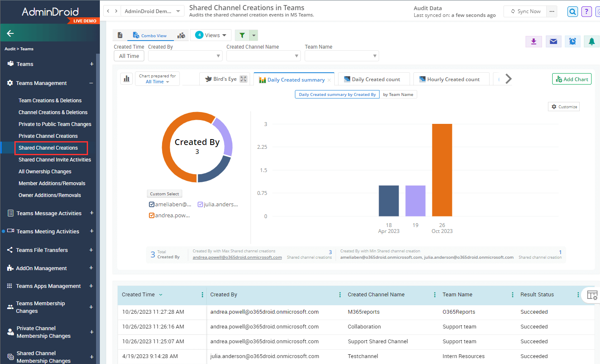Toggle the julia.anderson legend checkbox

click(201, 205)
